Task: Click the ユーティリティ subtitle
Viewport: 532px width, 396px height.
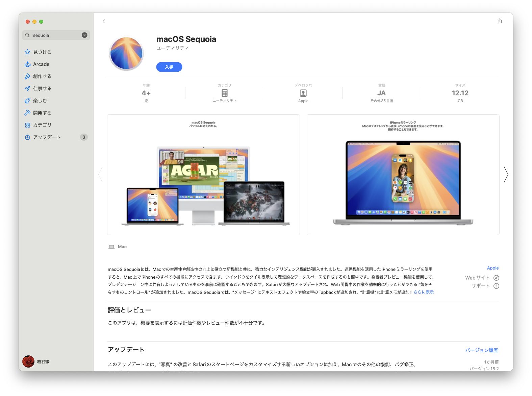Action: coord(172,48)
